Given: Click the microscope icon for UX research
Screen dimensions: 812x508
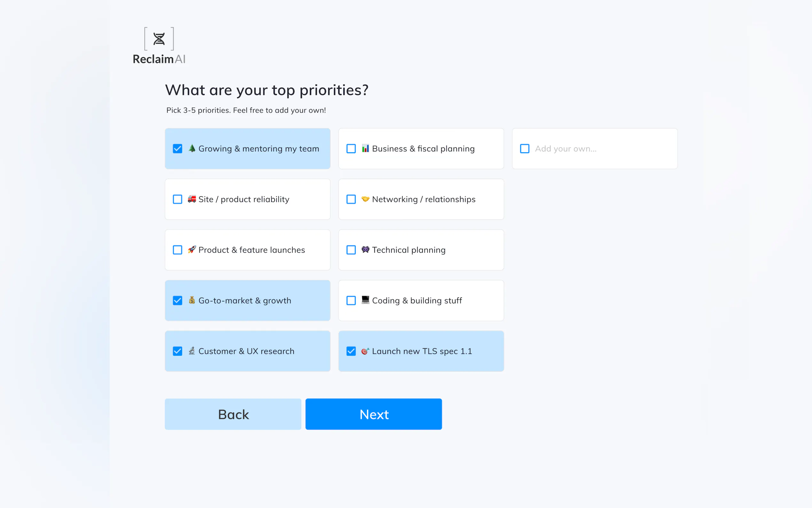Looking at the screenshot, I should click(x=192, y=351).
